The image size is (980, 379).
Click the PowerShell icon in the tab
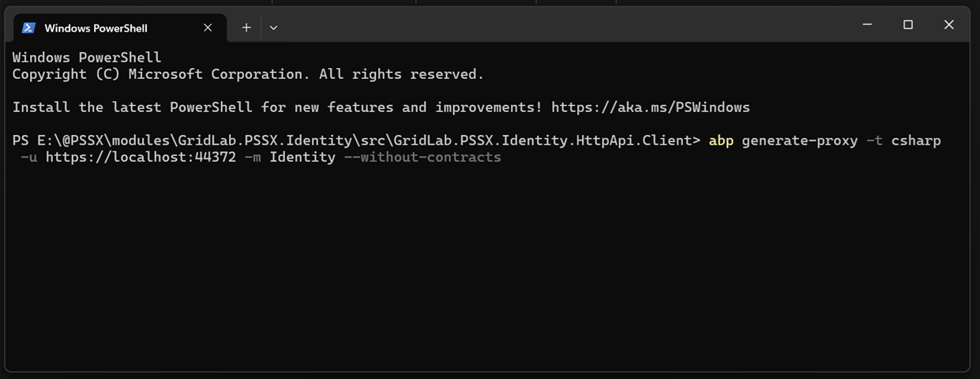point(28,28)
